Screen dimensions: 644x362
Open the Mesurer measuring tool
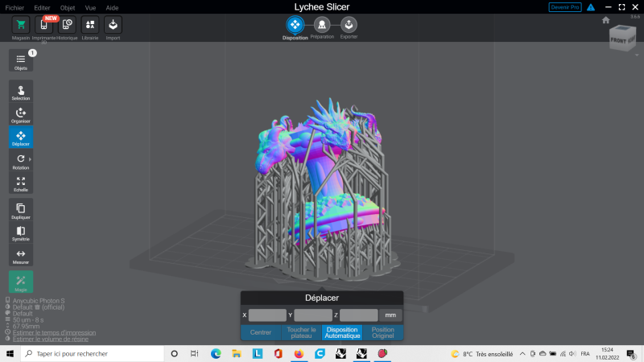pyautogui.click(x=21, y=255)
